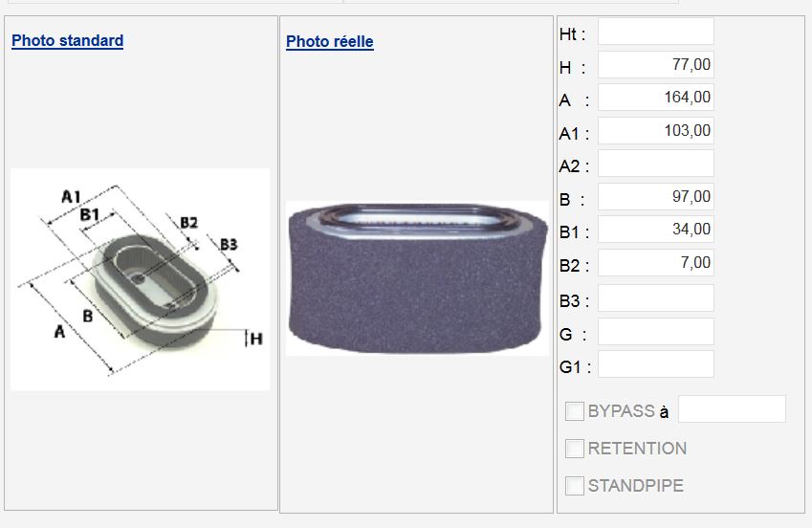
Task: Select the B field showing 97,00
Action: click(x=656, y=197)
